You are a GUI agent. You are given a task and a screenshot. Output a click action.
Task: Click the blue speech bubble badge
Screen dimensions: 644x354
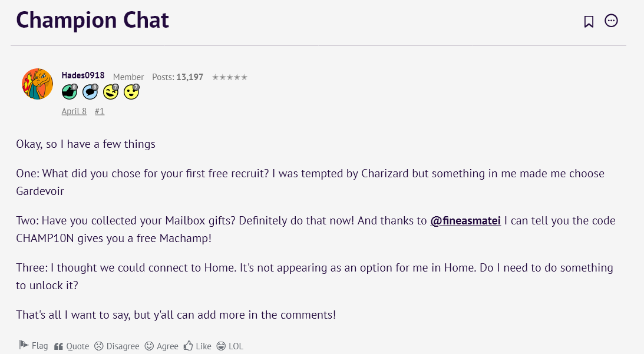(90, 92)
